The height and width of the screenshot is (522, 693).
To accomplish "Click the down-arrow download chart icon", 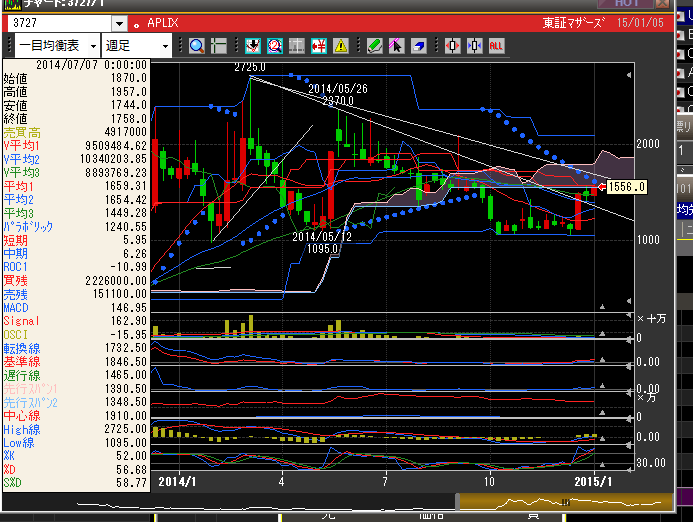I will point(252,45).
